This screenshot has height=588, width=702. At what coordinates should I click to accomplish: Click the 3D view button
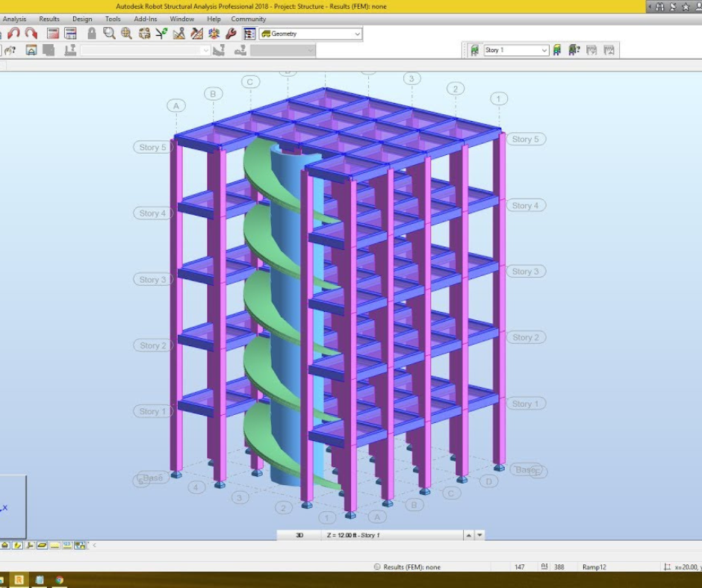coord(299,535)
